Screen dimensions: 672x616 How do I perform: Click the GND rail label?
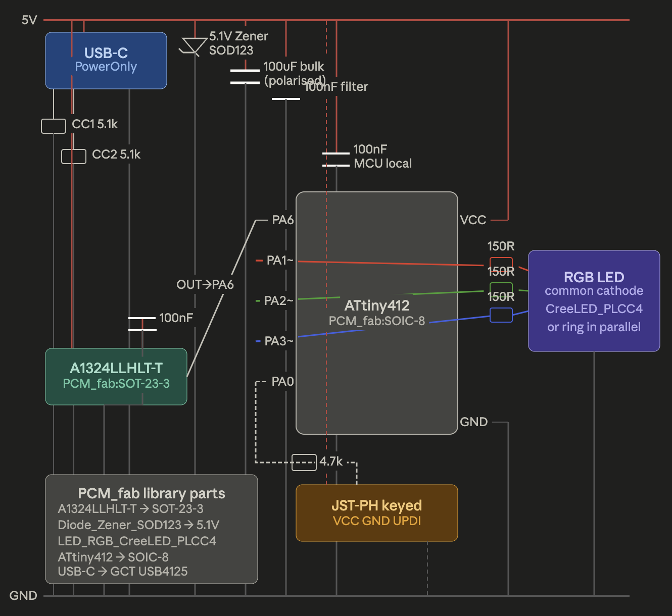pos(23,596)
